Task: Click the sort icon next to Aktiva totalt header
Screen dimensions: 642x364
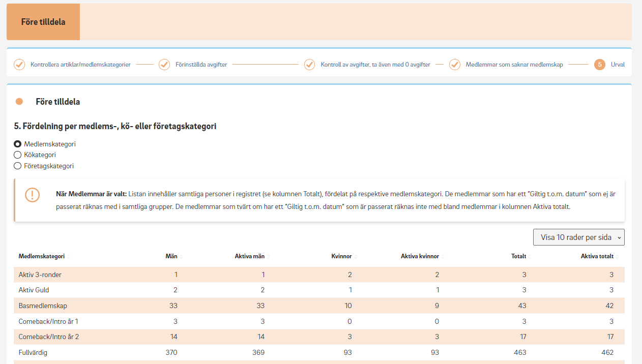Action: click(x=618, y=256)
